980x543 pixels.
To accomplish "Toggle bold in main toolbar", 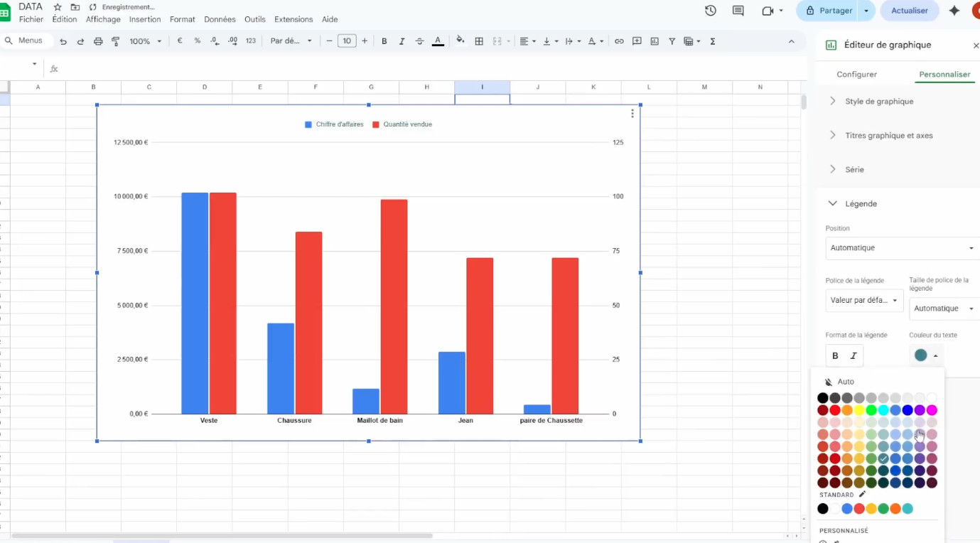I will point(384,41).
